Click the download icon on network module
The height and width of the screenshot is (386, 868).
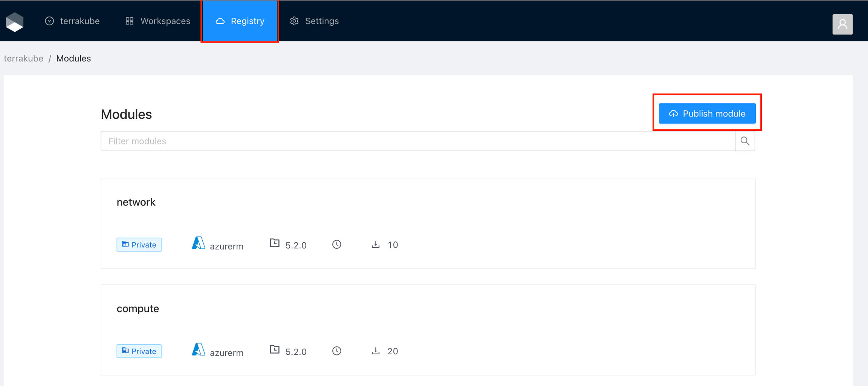(x=375, y=245)
